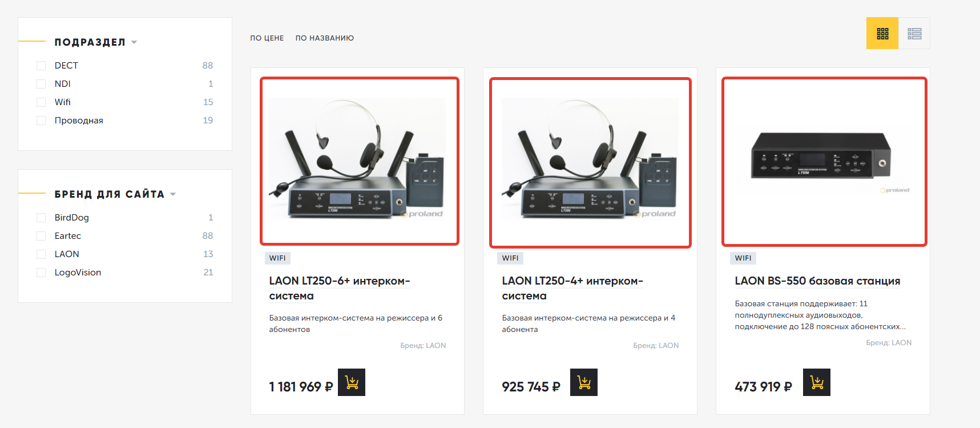Switch to grid view layout

[x=882, y=33]
